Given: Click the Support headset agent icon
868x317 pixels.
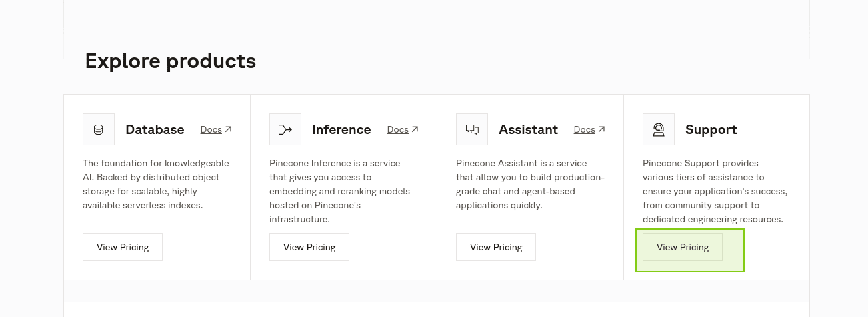Looking at the screenshot, I should pos(659,129).
